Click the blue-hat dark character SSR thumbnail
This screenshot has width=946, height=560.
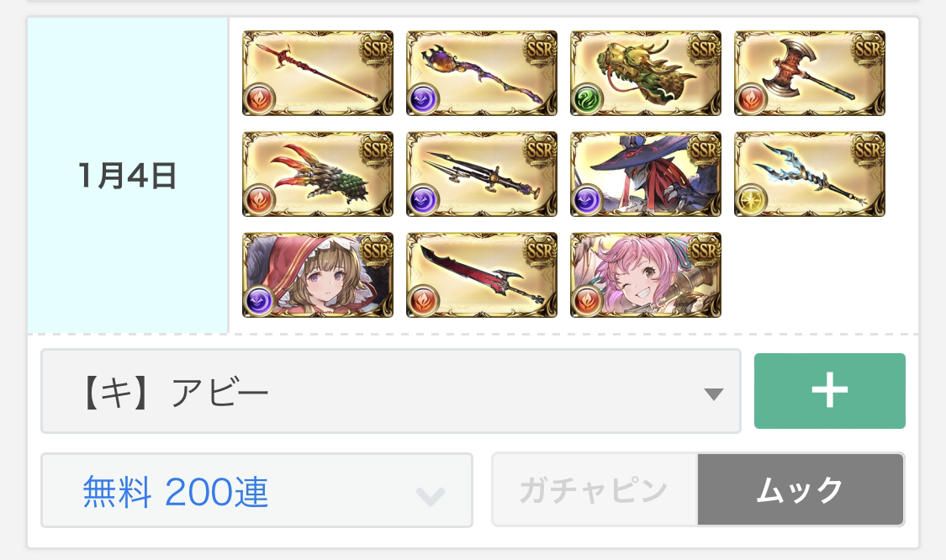646,174
